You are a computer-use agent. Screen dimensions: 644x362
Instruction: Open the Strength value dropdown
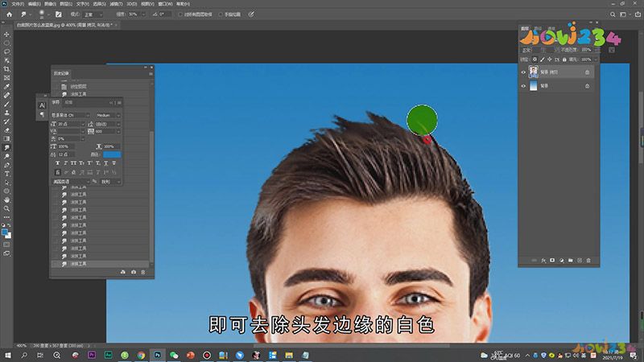(143, 14)
